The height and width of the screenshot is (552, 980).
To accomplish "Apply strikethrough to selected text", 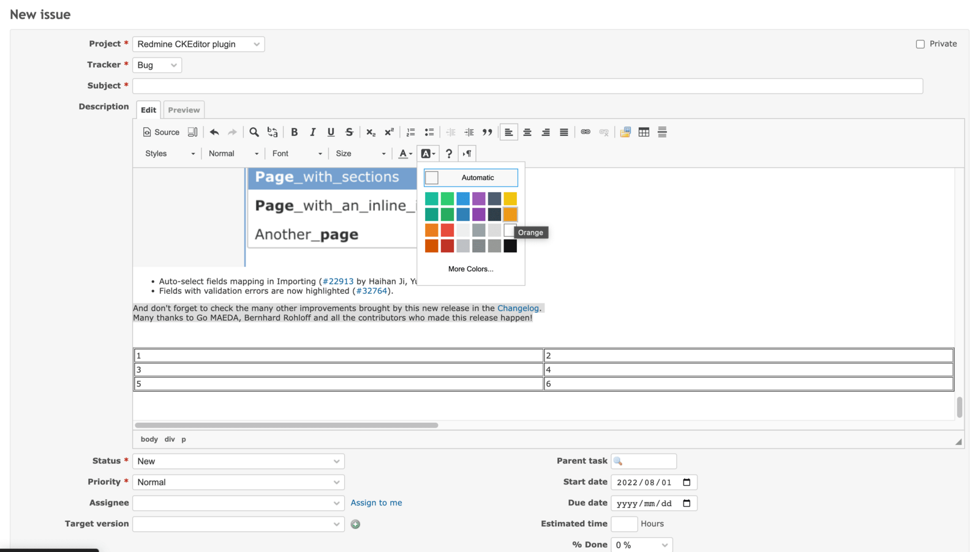I will click(349, 132).
